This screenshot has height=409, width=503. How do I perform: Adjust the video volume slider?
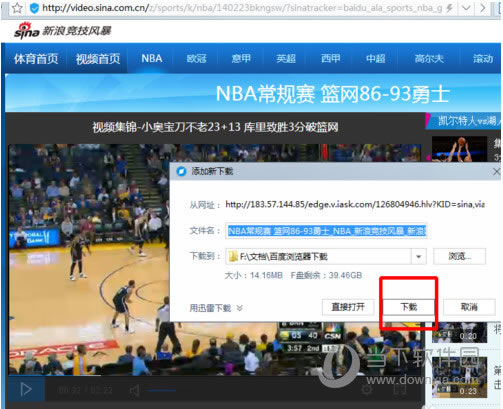[161, 390]
